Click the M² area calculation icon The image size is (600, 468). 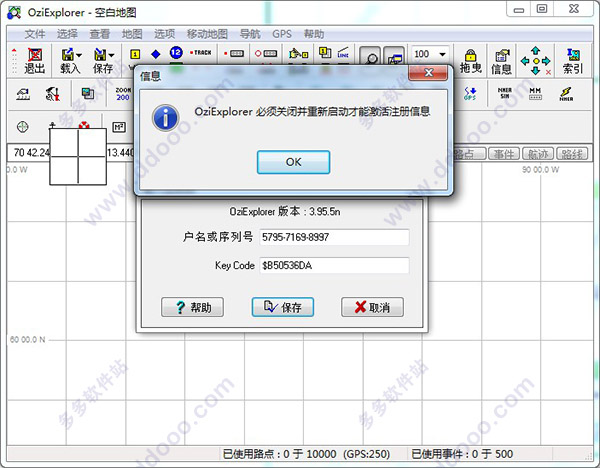119,127
